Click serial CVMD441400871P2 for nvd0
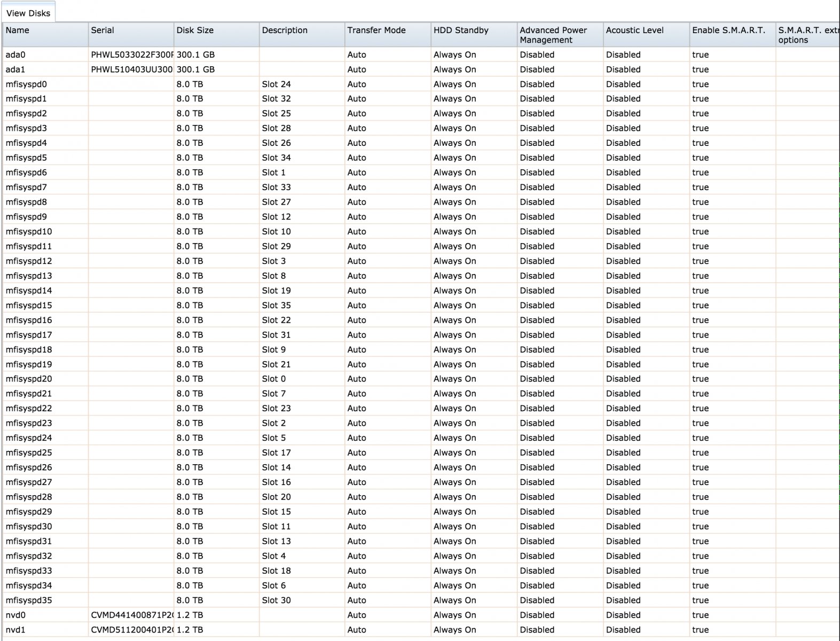 coord(132,615)
